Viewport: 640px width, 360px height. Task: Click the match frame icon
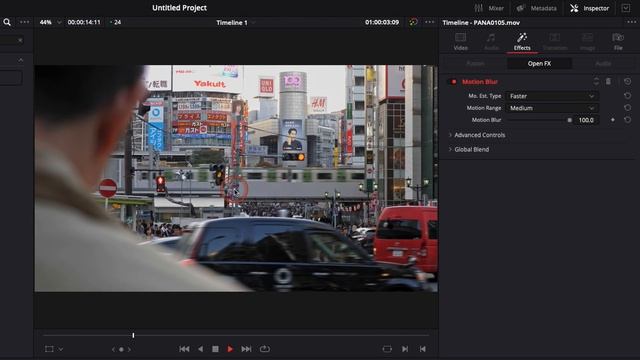387,349
